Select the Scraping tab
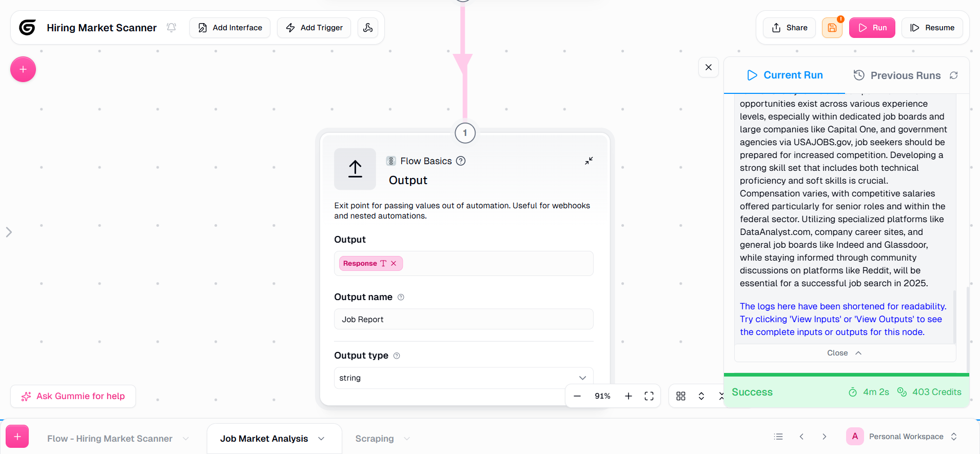980x454 pixels. click(x=375, y=439)
